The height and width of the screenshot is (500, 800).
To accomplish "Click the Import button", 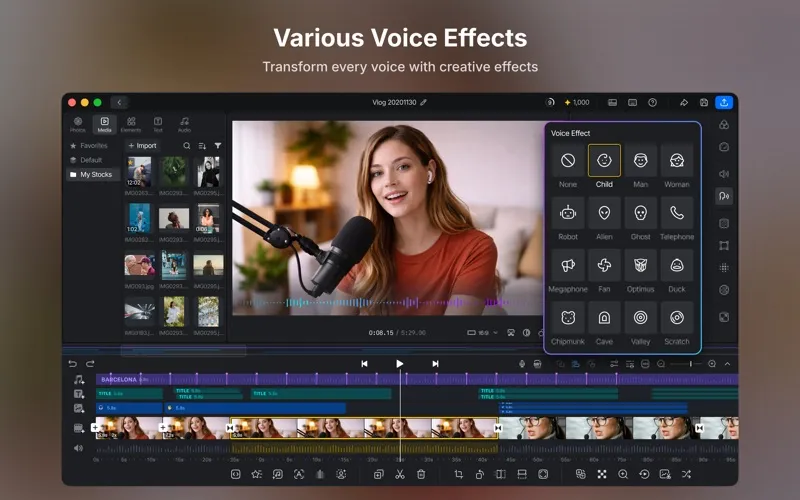I will [x=142, y=145].
